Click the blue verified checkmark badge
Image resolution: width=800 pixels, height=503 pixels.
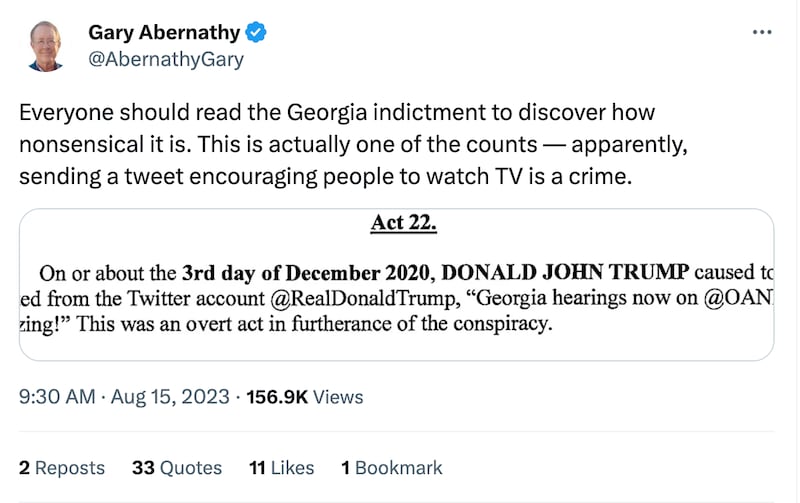257,33
